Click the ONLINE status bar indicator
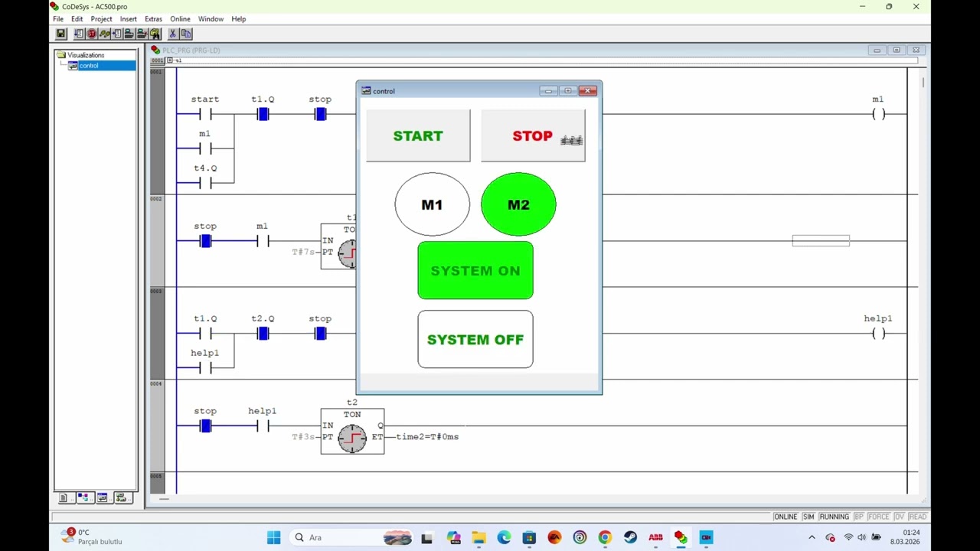Image resolution: width=980 pixels, height=551 pixels. [x=786, y=517]
